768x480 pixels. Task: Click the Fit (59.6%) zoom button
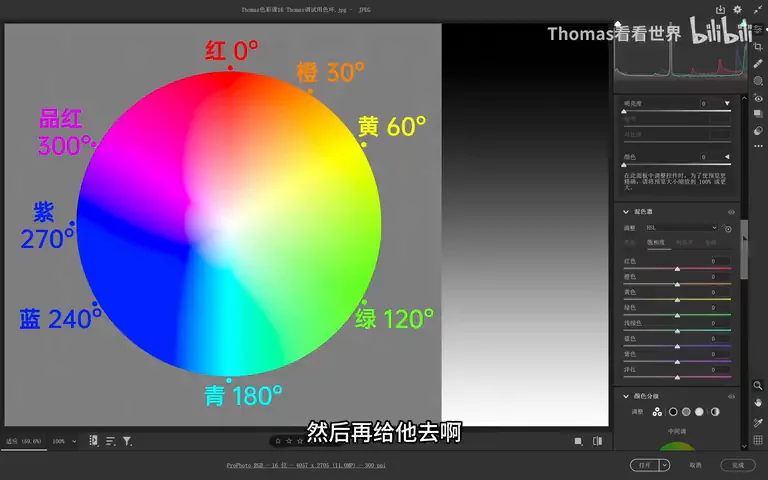[x=24, y=441]
